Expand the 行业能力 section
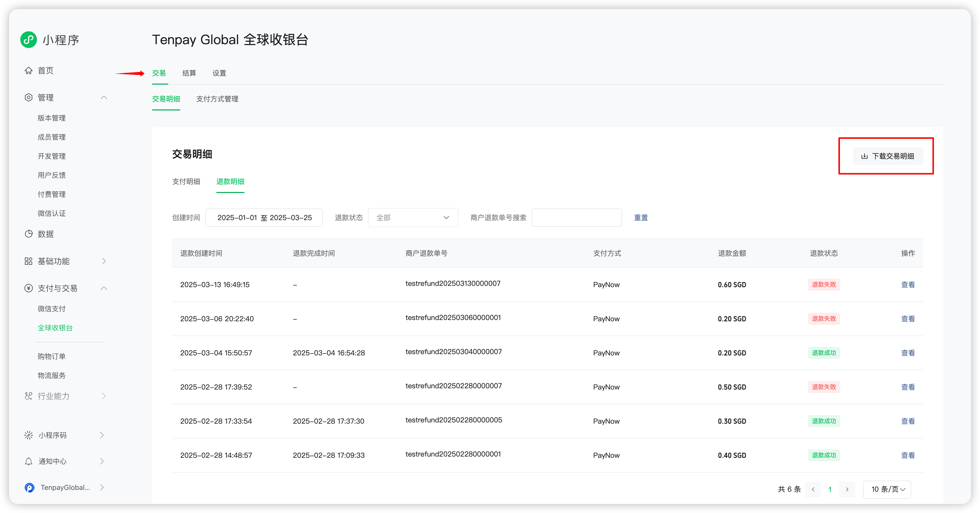 103,396
